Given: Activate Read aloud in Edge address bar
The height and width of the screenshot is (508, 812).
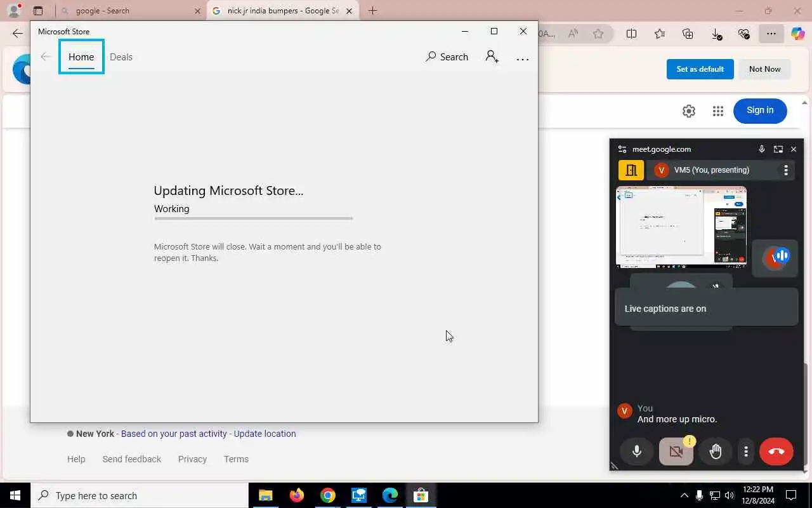Looking at the screenshot, I should (573, 34).
